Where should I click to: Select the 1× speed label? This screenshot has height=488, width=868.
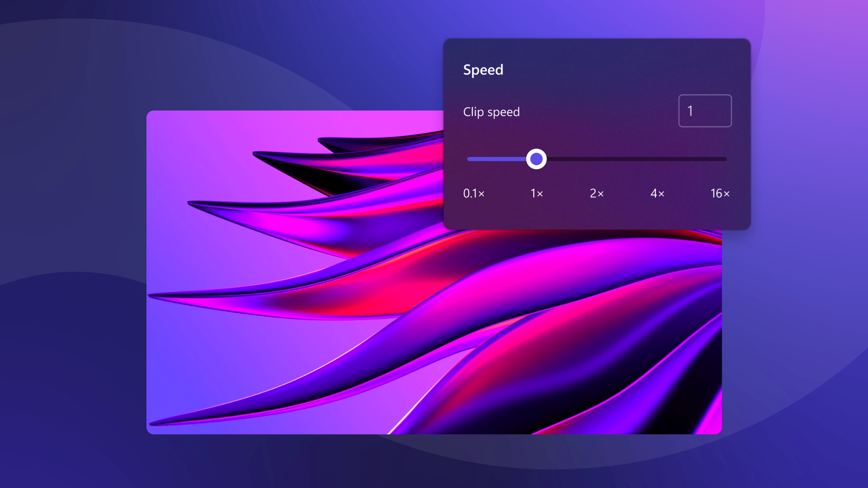click(536, 193)
